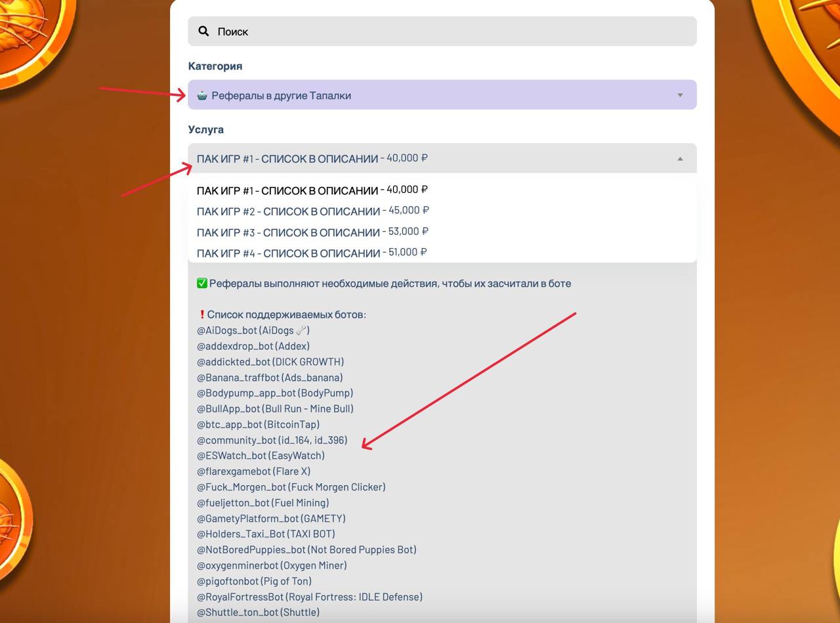
Task: Click the Категория dropdown arrow
Action: (680, 95)
